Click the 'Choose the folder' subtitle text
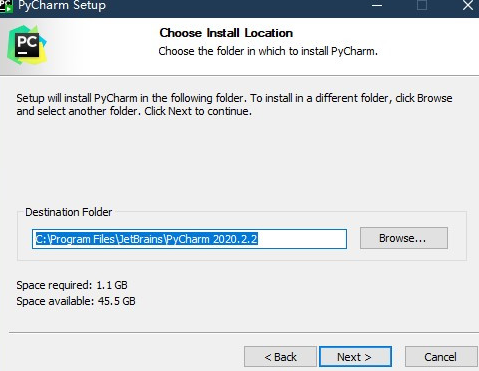Image resolution: width=479 pixels, height=371 pixels. (x=268, y=51)
